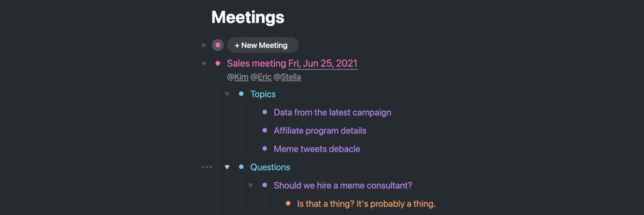The height and width of the screenshot is (215, 644).
Task: Click the bullet of Data from the latest campaign
Action: 264,112
